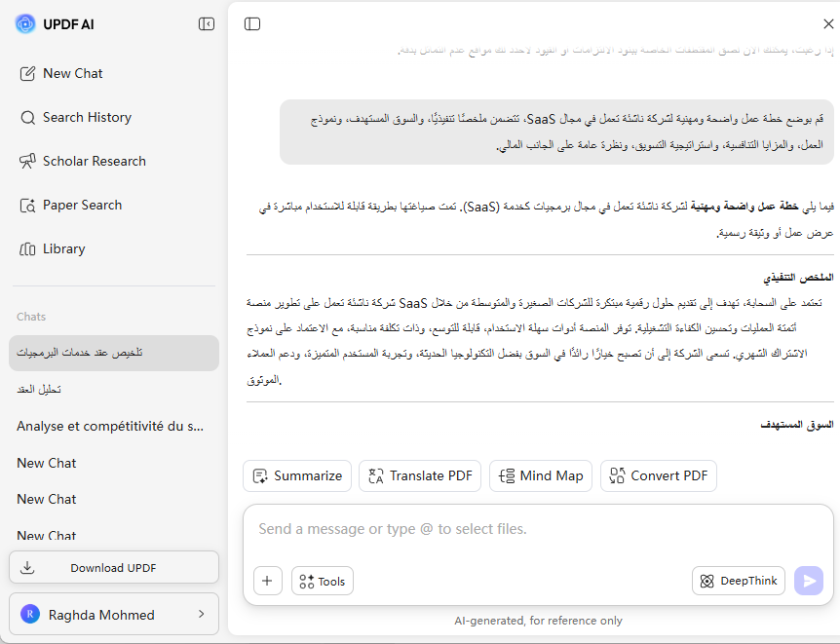The image size is (840, 644).
Task: Click the Summarize icon
Action: pyautogui.click(x=260, y=475)
